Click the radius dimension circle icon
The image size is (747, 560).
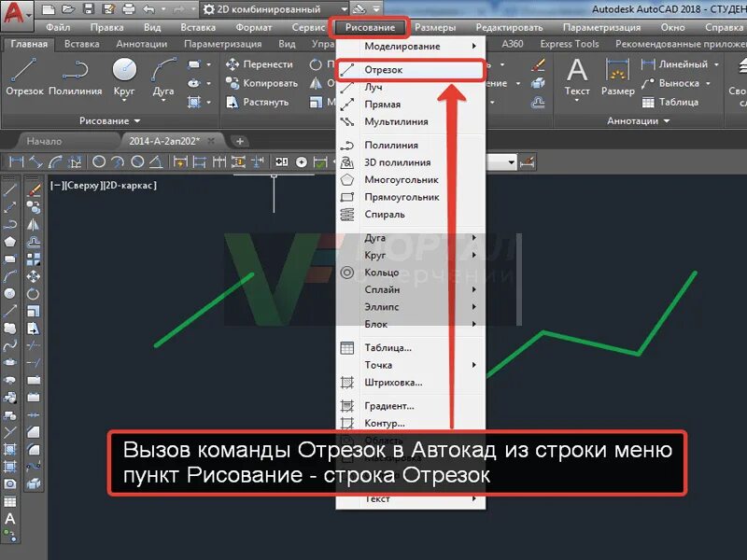click(x=99, y=161)
